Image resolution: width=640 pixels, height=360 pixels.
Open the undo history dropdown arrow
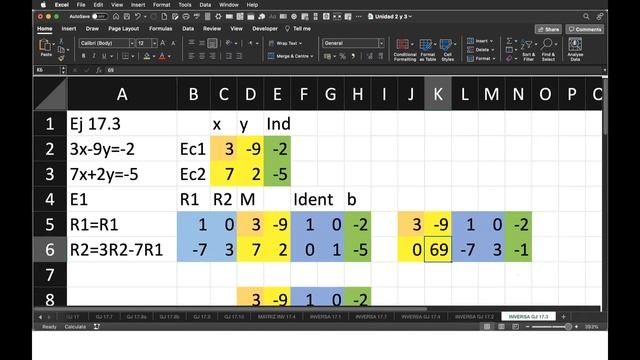click(145, 17)
